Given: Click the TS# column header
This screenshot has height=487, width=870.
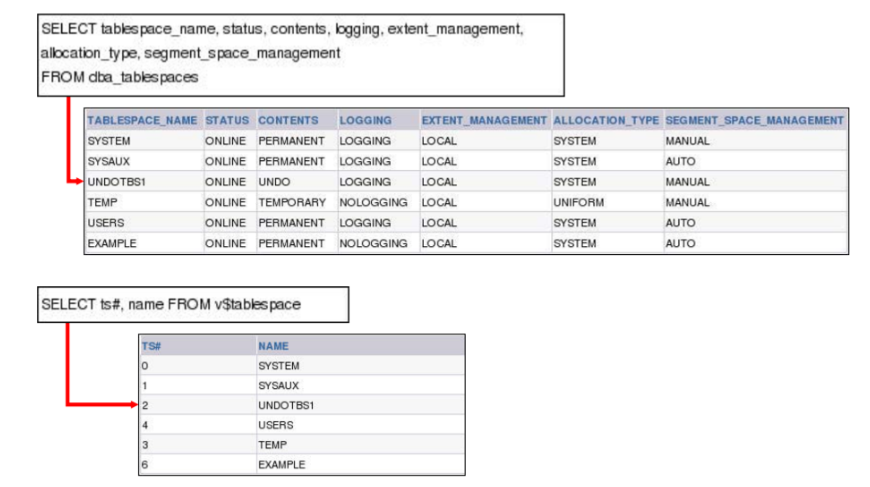Looking at the screenshot, I should tap(151, 346).
